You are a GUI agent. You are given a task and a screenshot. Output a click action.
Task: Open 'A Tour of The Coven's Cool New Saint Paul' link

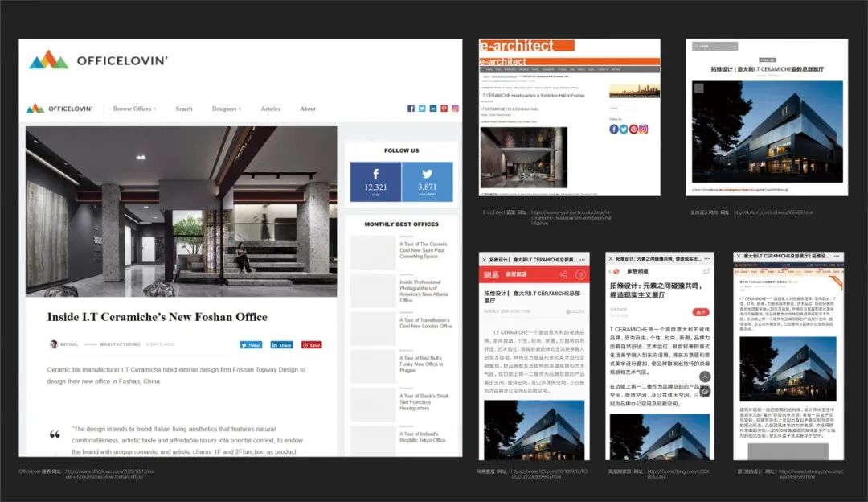(424, 250)
